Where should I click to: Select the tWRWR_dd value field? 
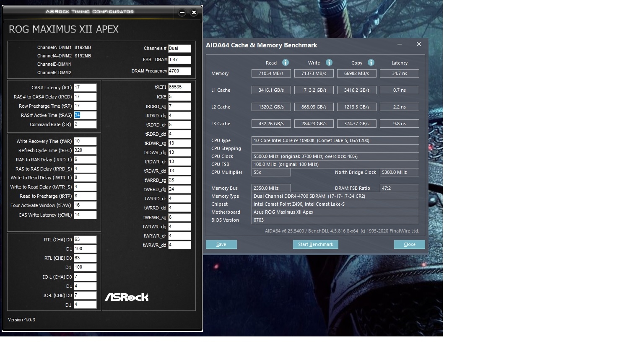(x=179, y=245)
